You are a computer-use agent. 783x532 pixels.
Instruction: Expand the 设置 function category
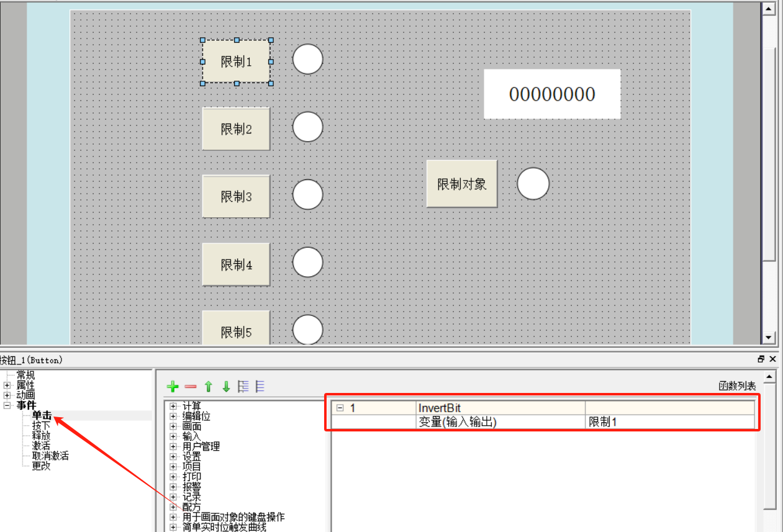point(174,456)
